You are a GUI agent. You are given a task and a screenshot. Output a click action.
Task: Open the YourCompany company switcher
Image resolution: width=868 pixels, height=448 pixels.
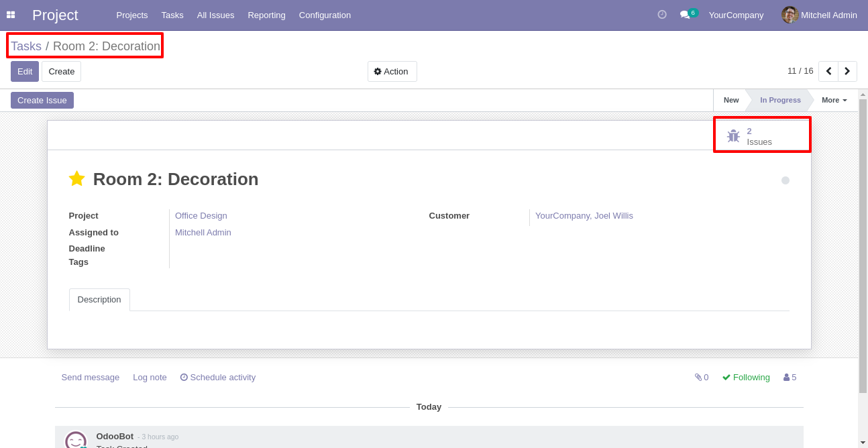(736, 15)
